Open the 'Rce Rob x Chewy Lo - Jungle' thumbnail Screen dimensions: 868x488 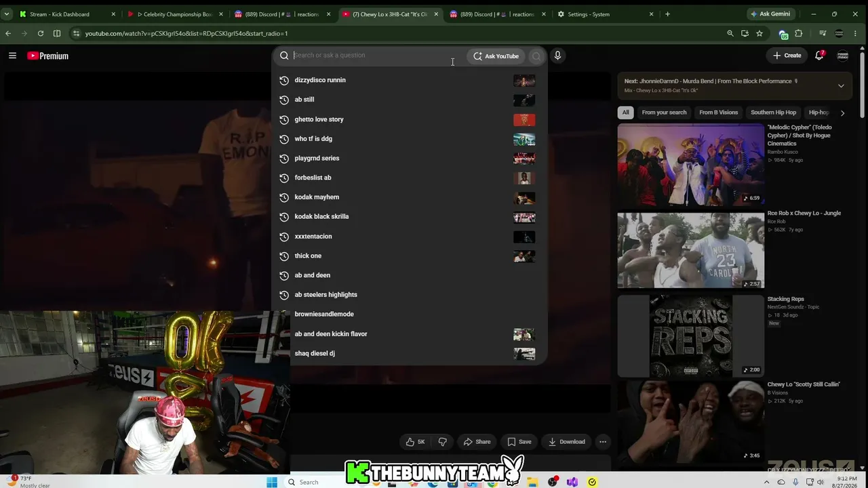click(x=690, y=251)
